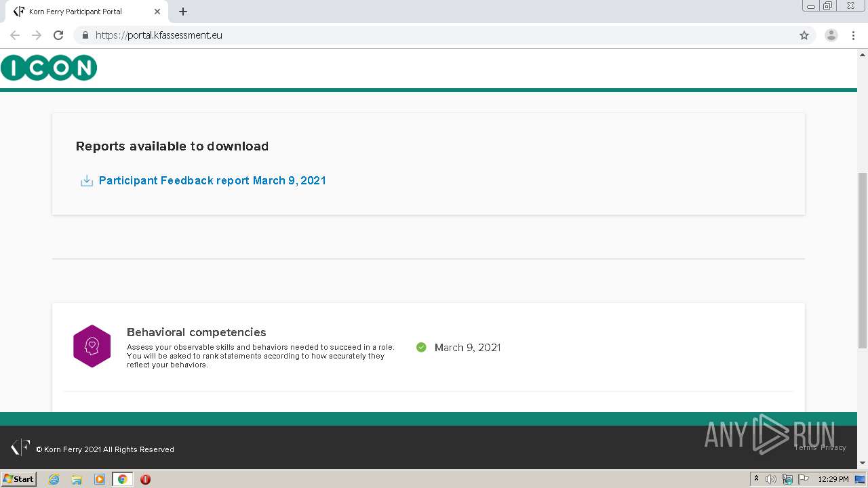This screenshot has height=488, width=868.
Task: Minimize the Chrome browser window
Action: point(810,6)
